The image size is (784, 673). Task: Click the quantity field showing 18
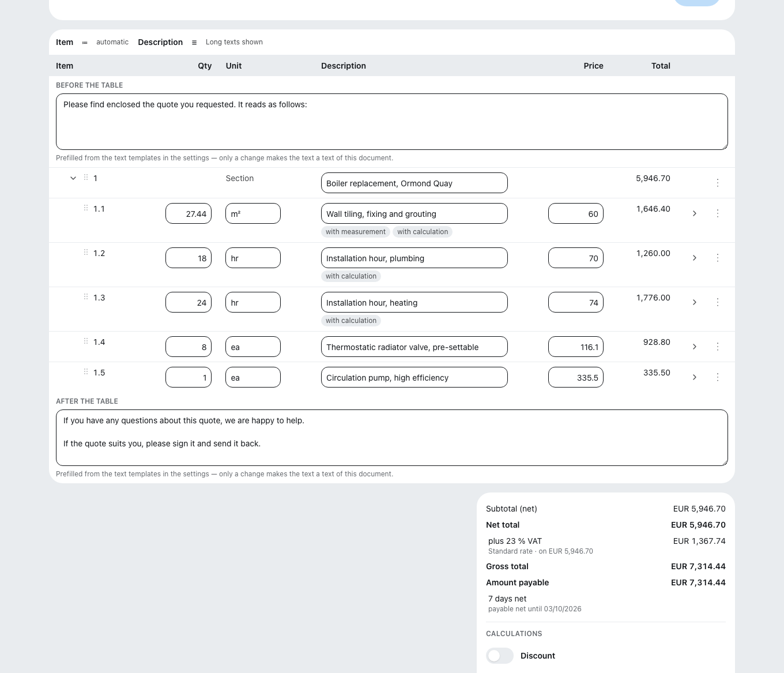(189, 258)
